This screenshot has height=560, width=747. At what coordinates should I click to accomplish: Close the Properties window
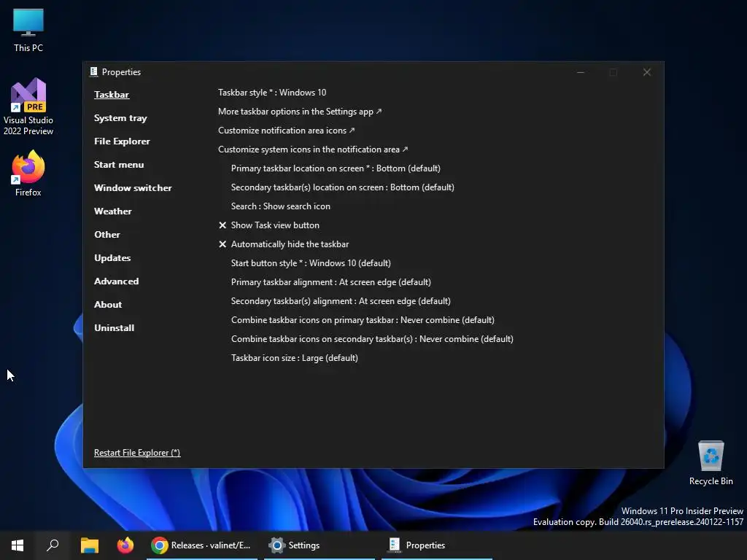(x=646, y=72)
